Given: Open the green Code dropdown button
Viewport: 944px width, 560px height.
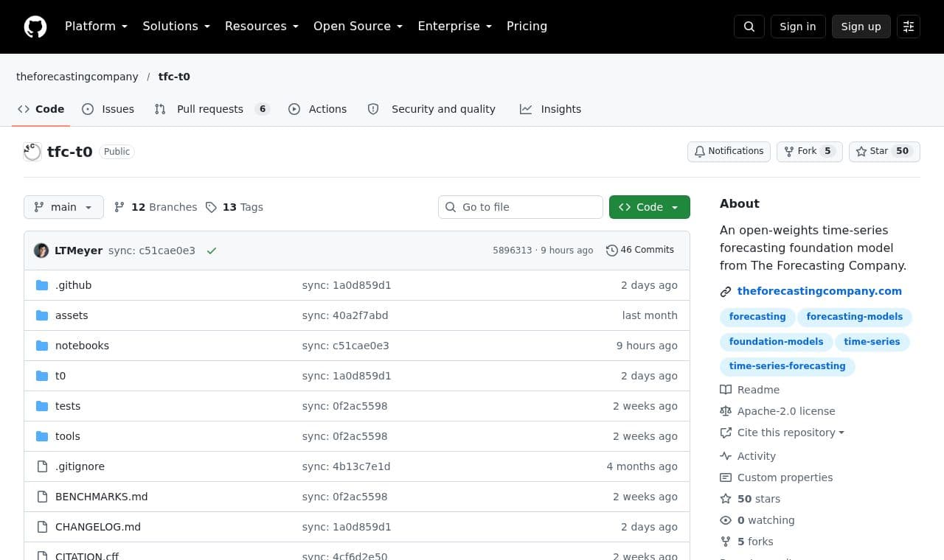Looking at the screenshot, I should 650,207.
